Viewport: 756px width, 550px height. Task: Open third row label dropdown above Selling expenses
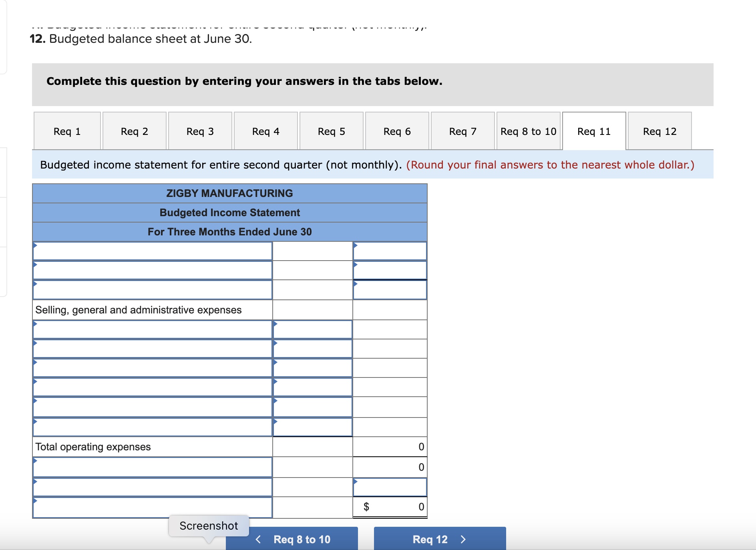tap(153, 290)
